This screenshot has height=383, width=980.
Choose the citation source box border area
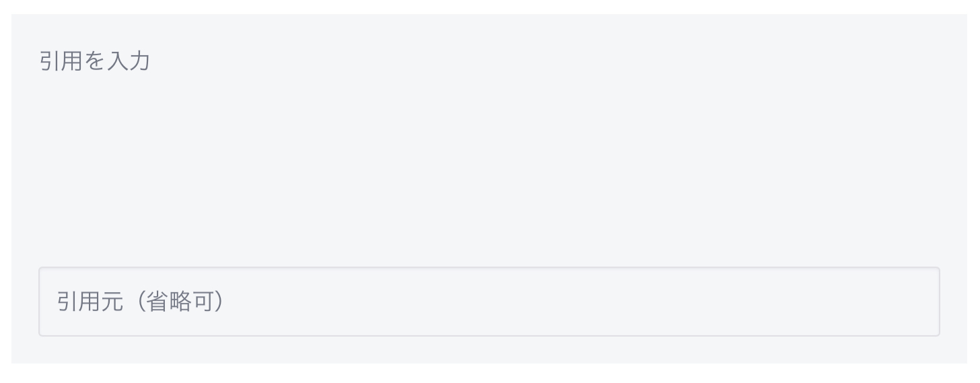pyautogui.click(x=489, y=268)
